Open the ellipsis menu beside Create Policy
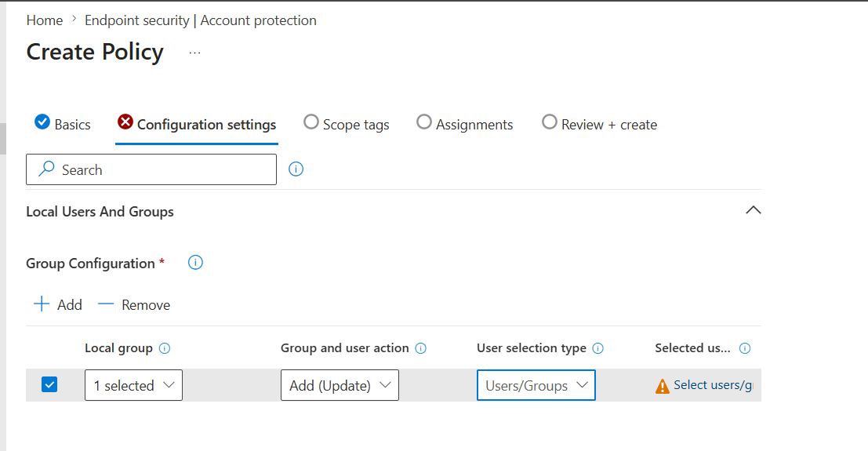This screenshot has width=868, height=451. 195,53
